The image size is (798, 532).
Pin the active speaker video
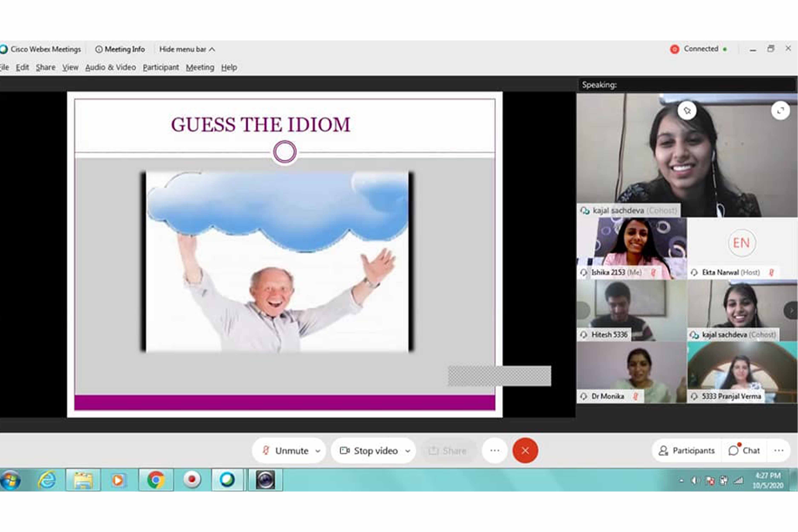pos(687,111)
